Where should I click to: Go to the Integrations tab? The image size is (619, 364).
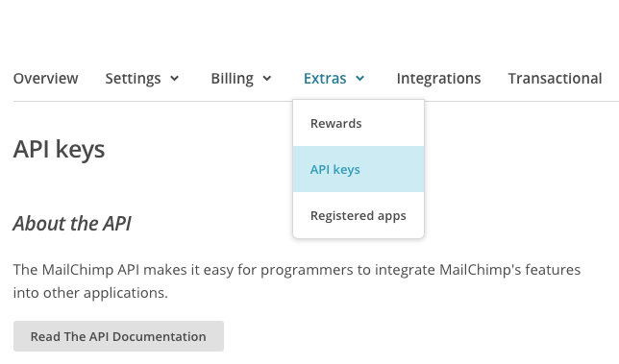tap(438, 79)
